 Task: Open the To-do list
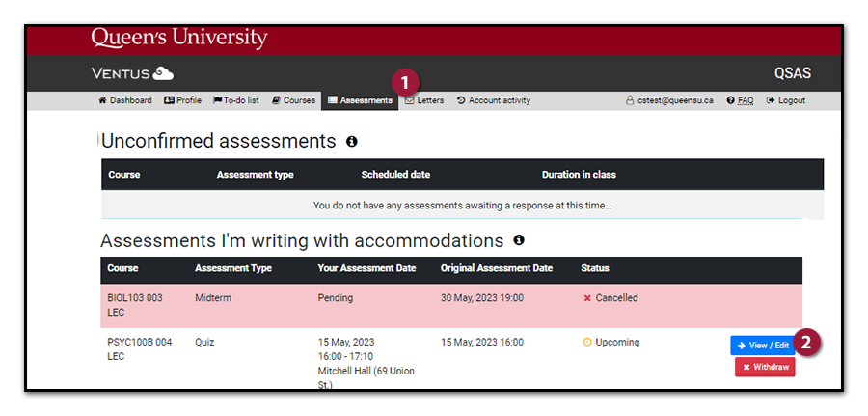pyautogui.click(x=236, y=100)
